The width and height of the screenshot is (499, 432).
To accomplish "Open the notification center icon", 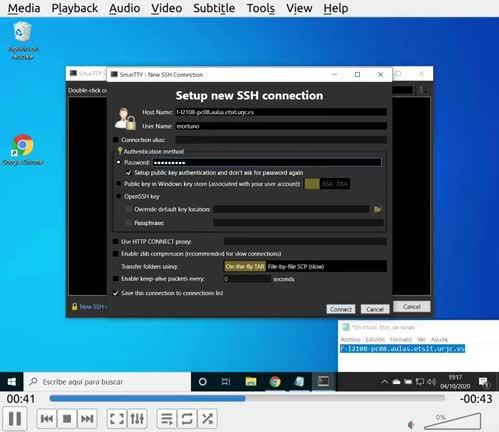I will pos(483,382).
